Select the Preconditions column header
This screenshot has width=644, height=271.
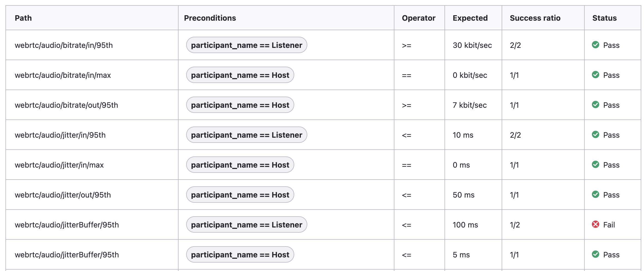click(210, 18)
